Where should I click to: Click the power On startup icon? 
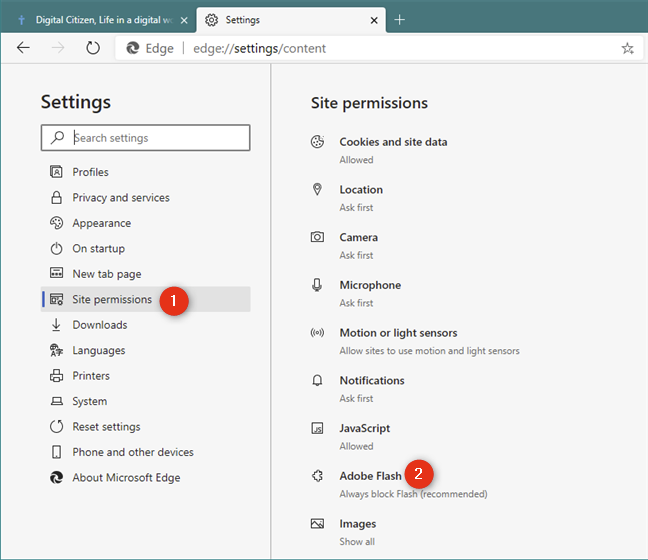tap(56, 248)
